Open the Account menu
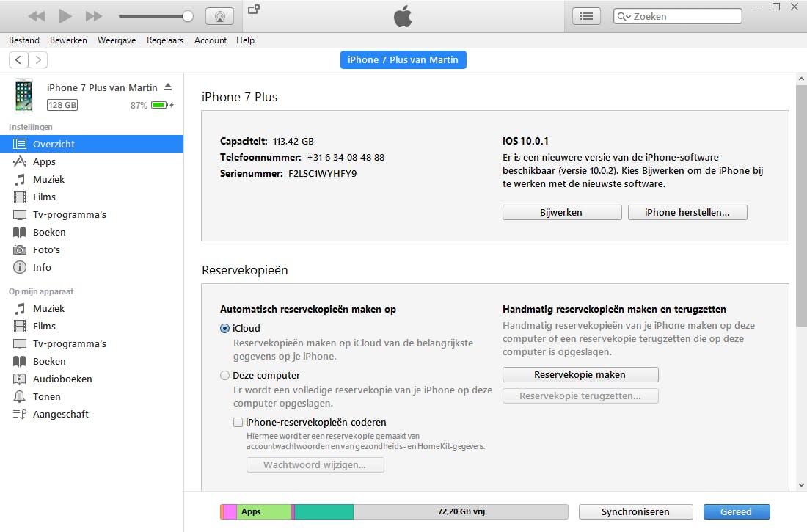This screenshot has height=532, width=807. 211,40
